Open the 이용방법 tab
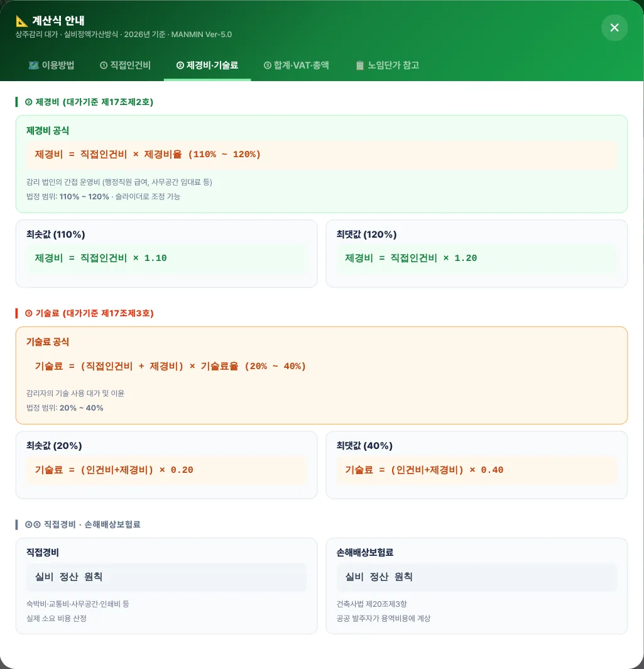This screenshot has width=644, height=669. pos(51,65)
